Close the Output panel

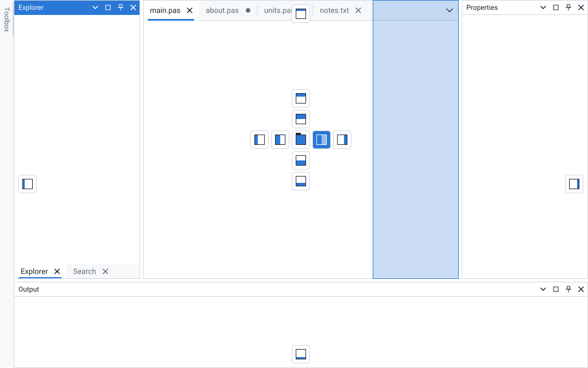581,289
